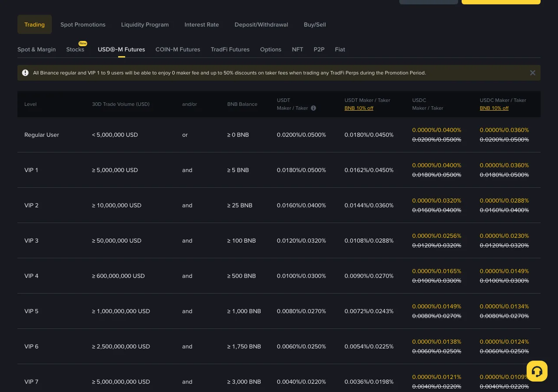The width and height of the screenshot is (558, 392).
Task: Open the TradFi Futures sub-tab
Action: (x=230, y=49)
